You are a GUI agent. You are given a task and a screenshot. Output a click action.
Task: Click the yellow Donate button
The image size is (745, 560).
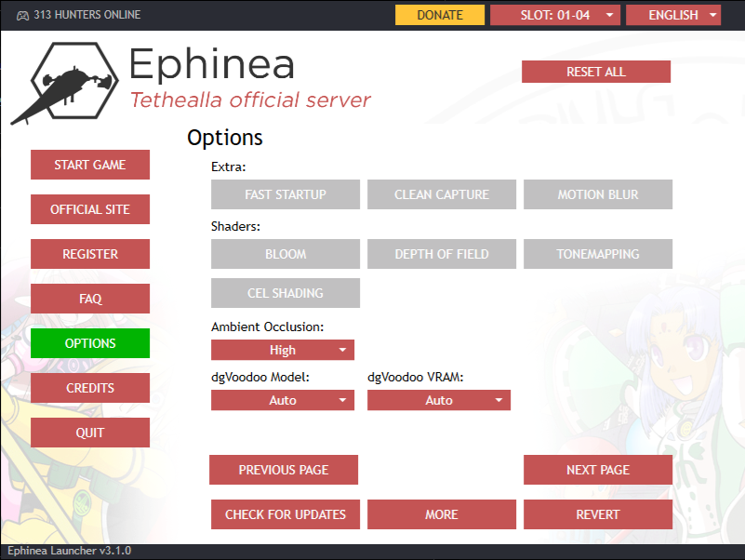point(440,15)
